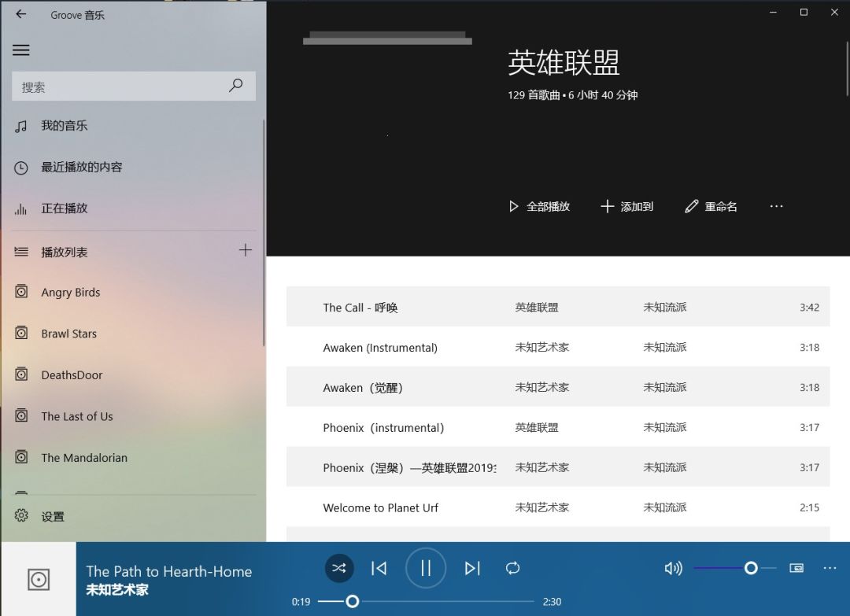Click the Brawl Stars playlist disc icon
850x616 pixels.
point(21,333)
